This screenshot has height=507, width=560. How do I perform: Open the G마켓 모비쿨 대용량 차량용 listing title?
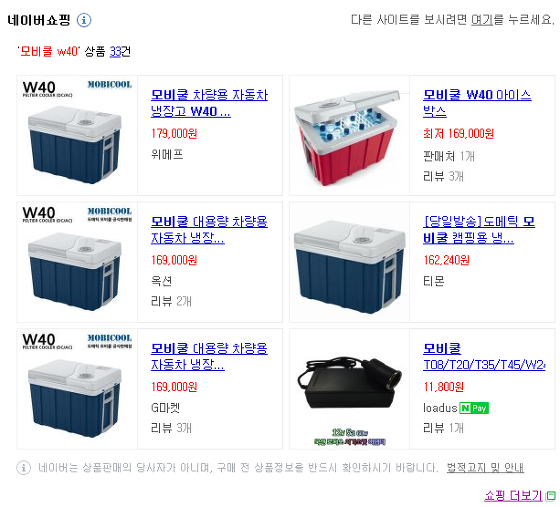pos(209,356)
